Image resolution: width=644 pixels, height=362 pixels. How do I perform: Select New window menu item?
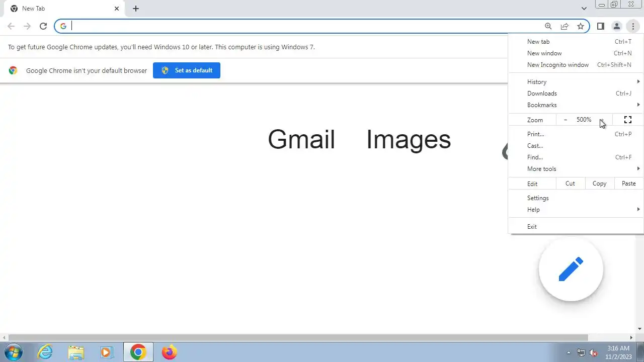tap(576, 53)
